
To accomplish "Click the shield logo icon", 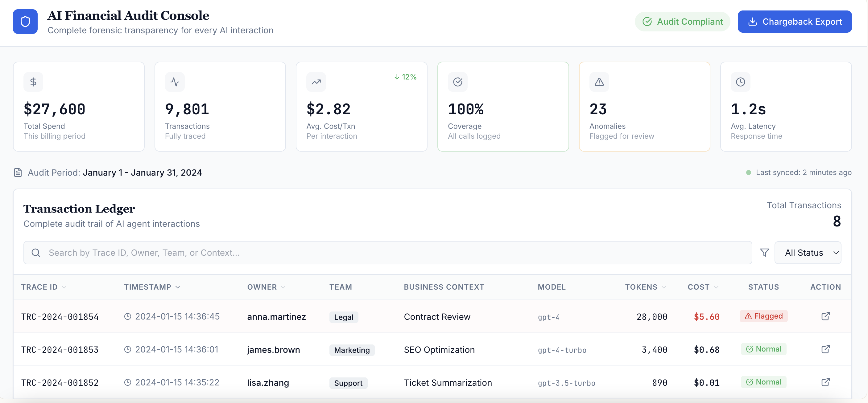I will pyautogui.click(x=25, y=22).
